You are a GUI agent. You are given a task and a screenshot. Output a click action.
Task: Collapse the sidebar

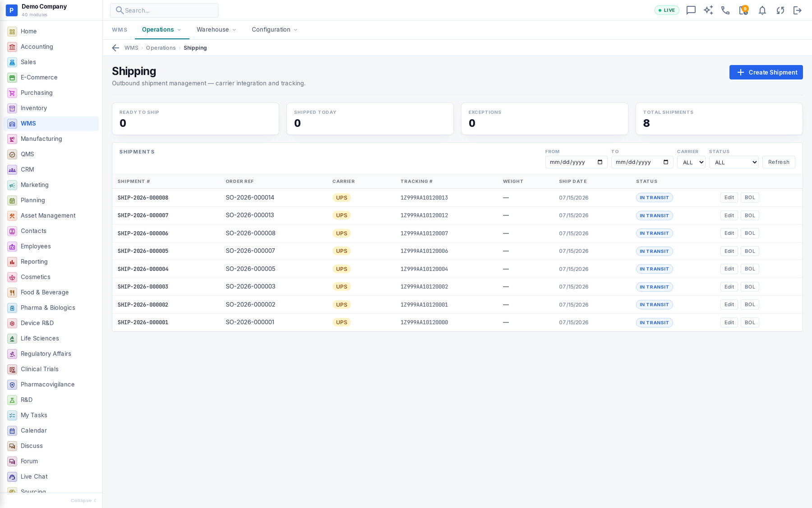coord(83,501)
